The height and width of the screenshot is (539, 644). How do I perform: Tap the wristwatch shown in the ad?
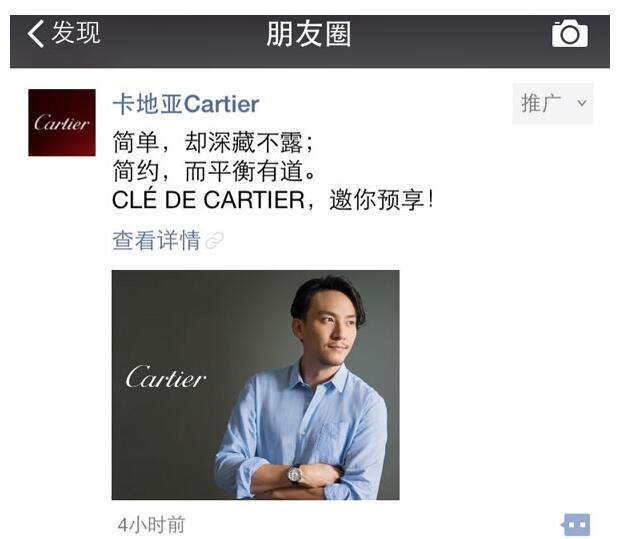point(295,475)
